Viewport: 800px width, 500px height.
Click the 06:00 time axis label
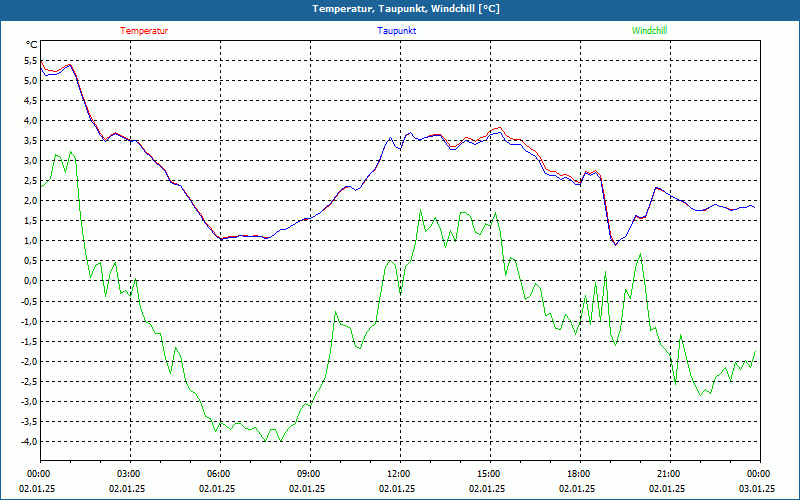pyautogui.click(x=217, y=474)
